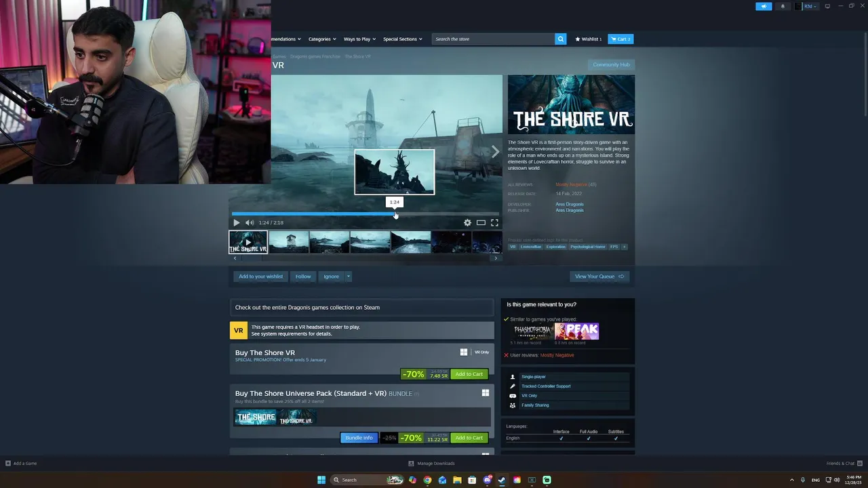Open the clock showing 5:46 PM
868x488 pixels.
[853, 480]
